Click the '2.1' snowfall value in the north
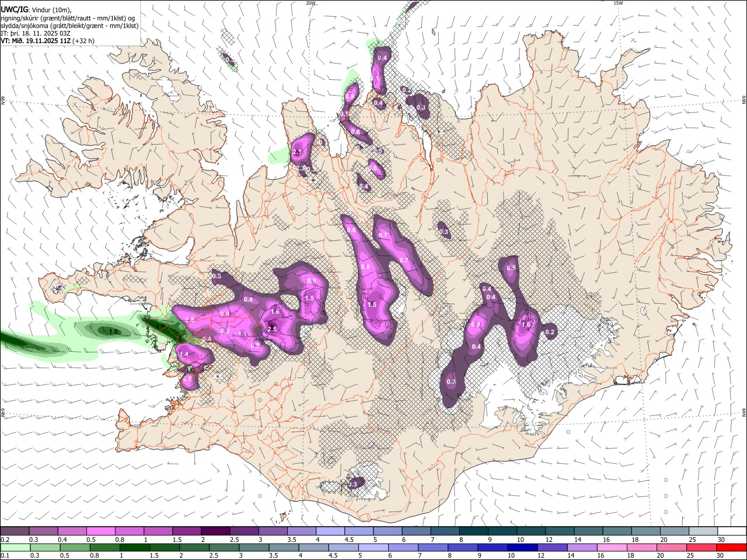Image resolution: width=747 pixels, height=560 pixels. [297, 152]
